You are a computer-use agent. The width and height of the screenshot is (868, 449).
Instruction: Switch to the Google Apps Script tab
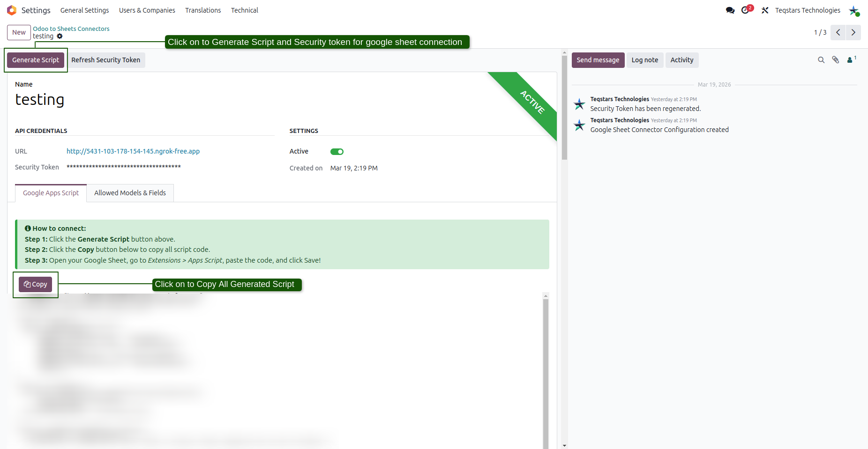[x=51, y=193]
